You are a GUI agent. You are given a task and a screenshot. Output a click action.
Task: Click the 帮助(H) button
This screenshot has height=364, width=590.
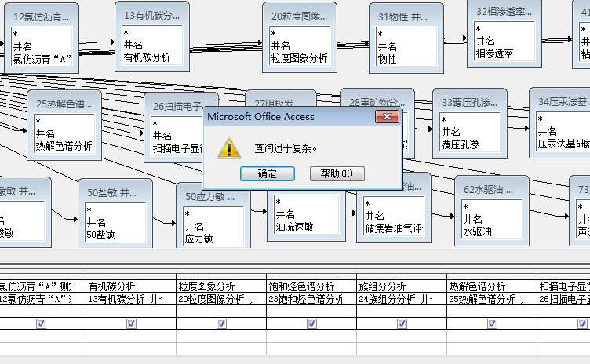click(337, 173)
